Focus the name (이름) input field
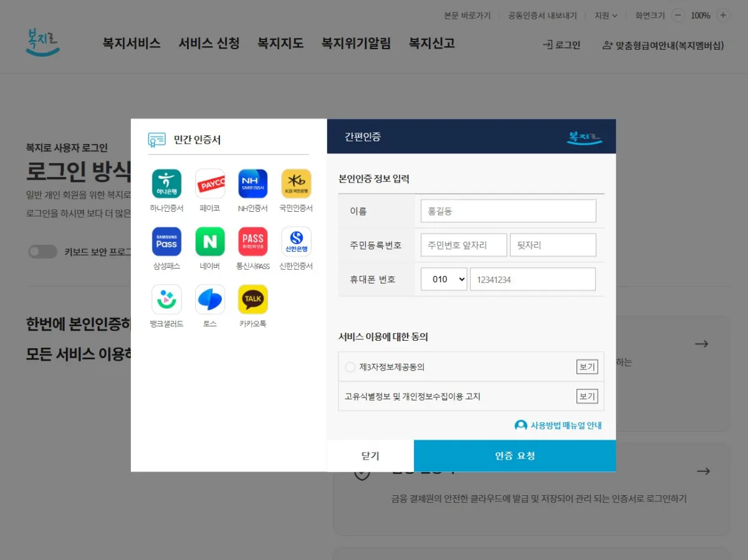This screenshot has height=560, width=748. pyautogui.click(x=509, y=211)
